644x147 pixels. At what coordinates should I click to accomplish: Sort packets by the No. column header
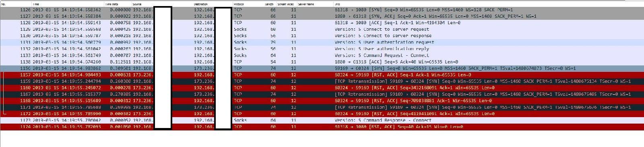(4, 4)
